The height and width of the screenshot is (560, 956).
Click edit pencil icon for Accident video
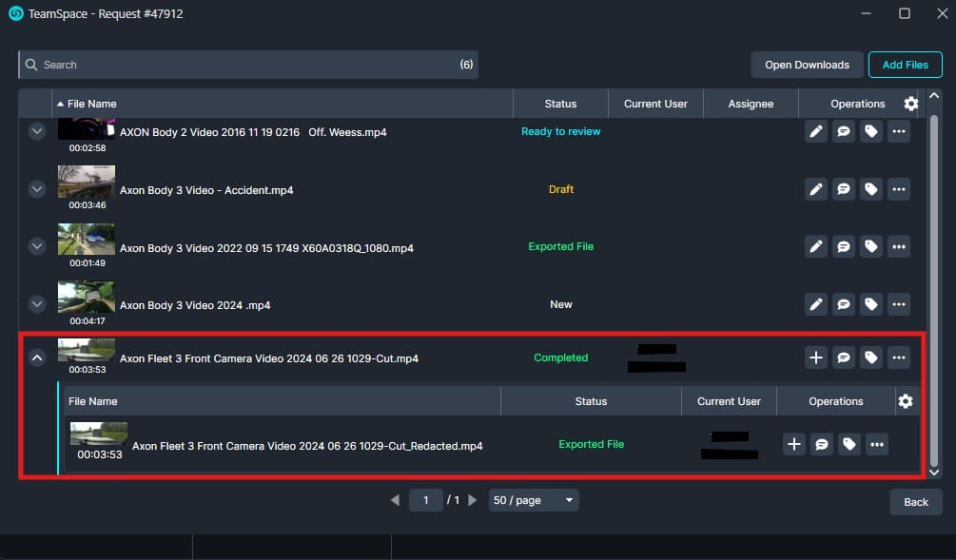[815, 189]
